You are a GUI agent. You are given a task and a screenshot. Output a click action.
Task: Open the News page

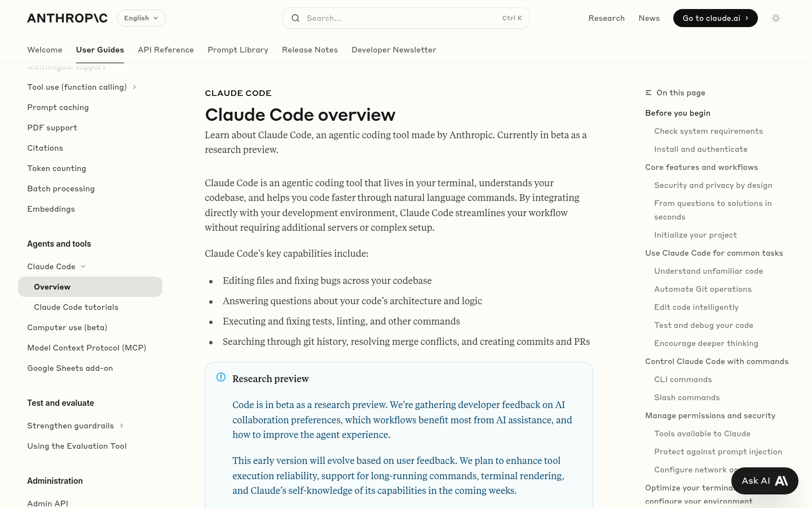(649, 17)
